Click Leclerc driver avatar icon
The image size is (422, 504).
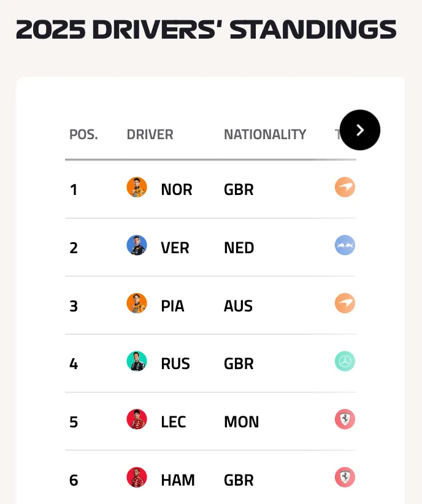[x=137, y=420]
